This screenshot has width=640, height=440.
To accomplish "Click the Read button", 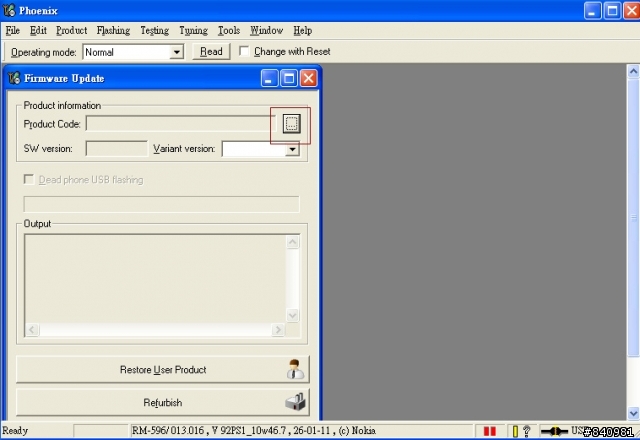I will pos(211,51).
